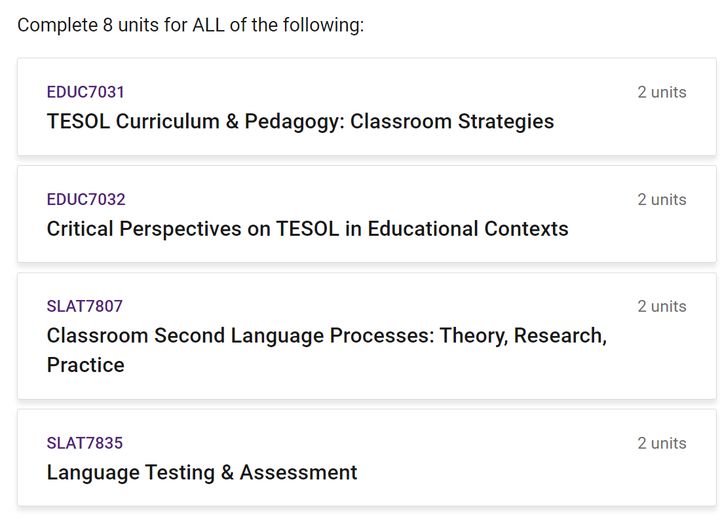
Task: Click 'Theory, Research,' in the third course title
Action: pos(523,336)
